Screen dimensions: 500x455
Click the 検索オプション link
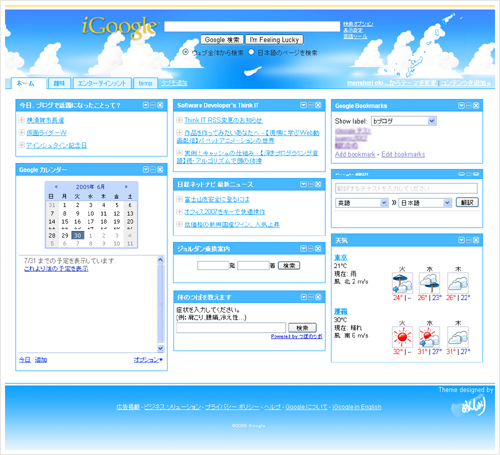(x=358, y=24)
